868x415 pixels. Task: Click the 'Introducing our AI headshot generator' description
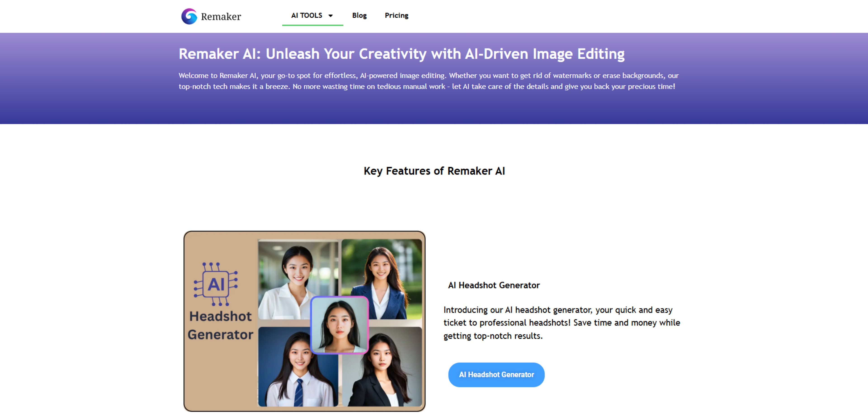(561, 322)
